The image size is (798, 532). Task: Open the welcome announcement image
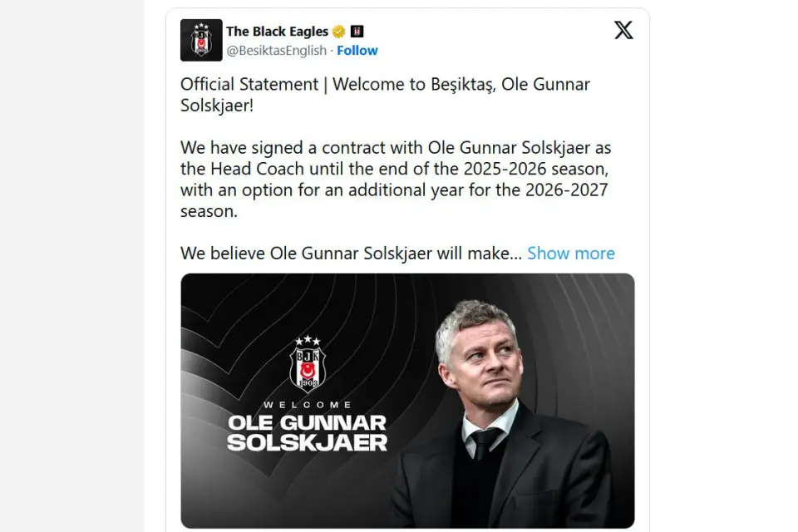[407, 401]
